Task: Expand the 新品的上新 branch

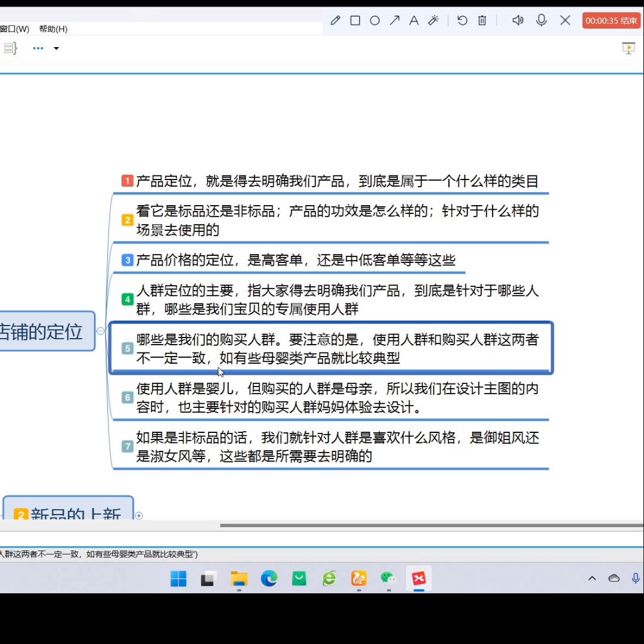Action: point(139,516)
